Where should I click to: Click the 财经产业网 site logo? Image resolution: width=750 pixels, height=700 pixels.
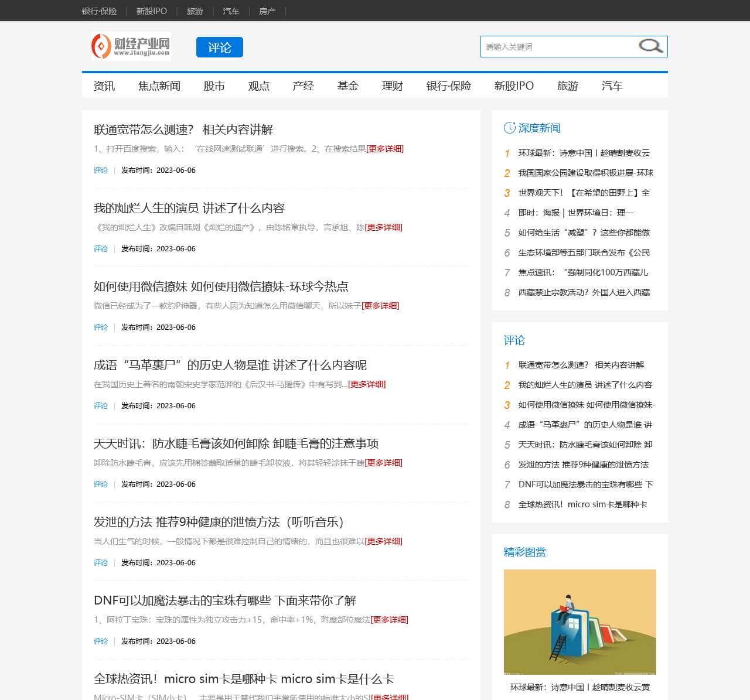point(129,46)
